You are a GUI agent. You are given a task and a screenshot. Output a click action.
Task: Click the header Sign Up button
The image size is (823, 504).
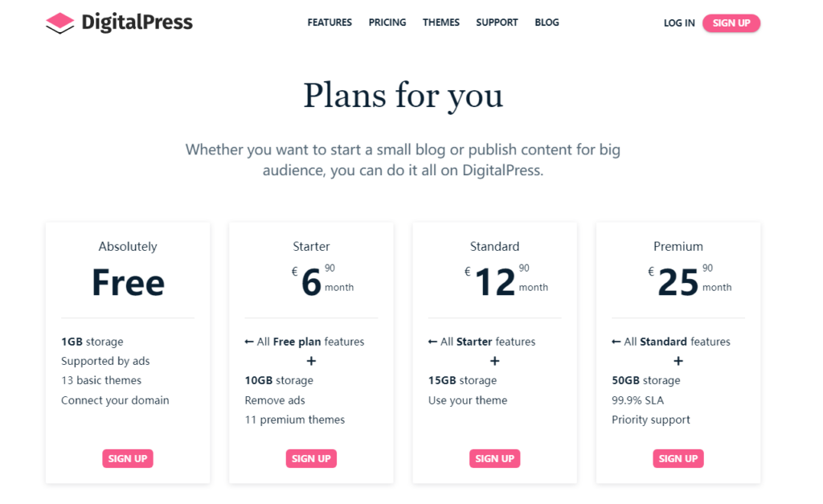click(x=731, y=23)
